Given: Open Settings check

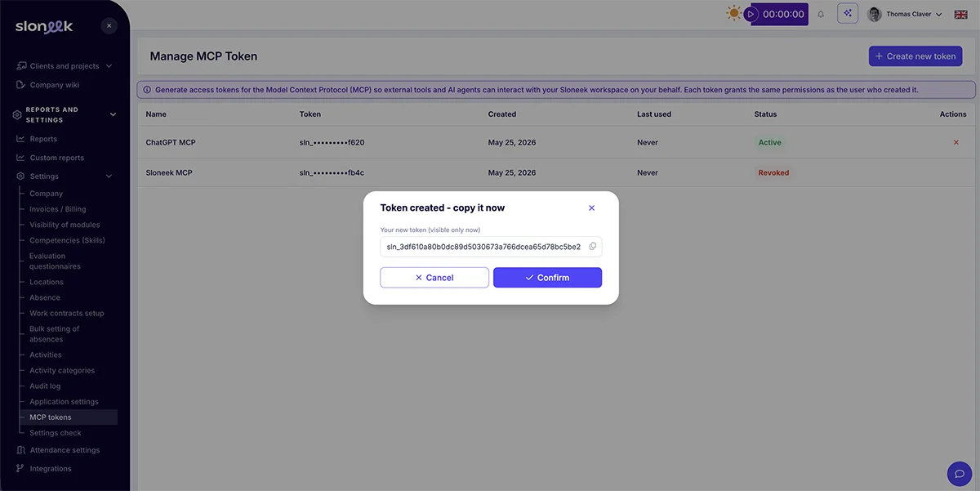Looking at the screenshot, I should [x=56, y=433].
